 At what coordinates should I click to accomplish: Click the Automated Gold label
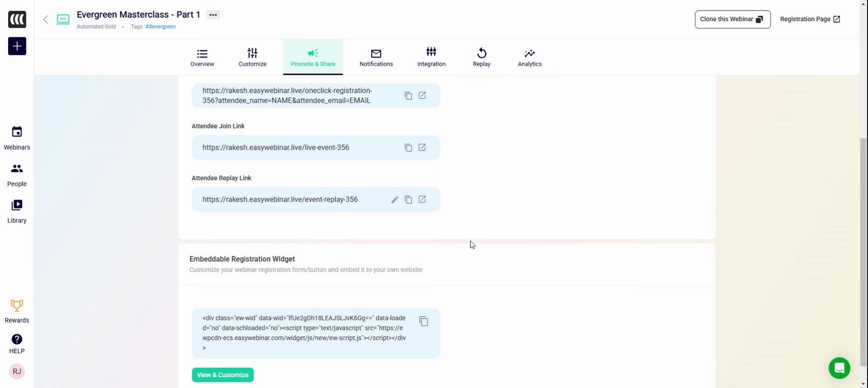click(x=96, y=26)
